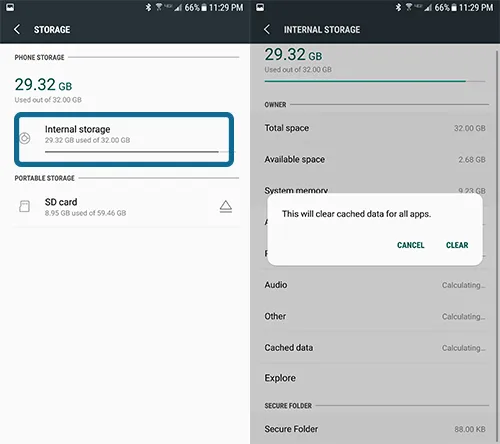This screenshot has height=444, width=500.
Task: Cancel the clear cached data dialog
Action: [410, 245]
